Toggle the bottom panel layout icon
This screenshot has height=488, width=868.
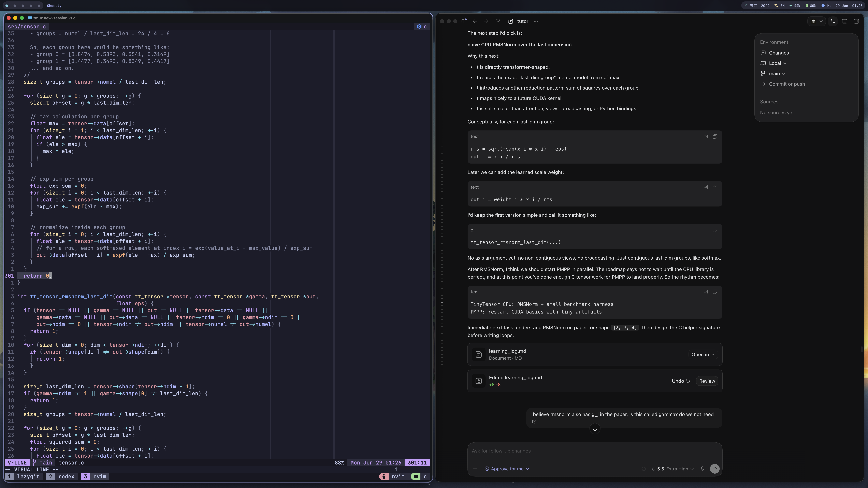coord(844,21)
